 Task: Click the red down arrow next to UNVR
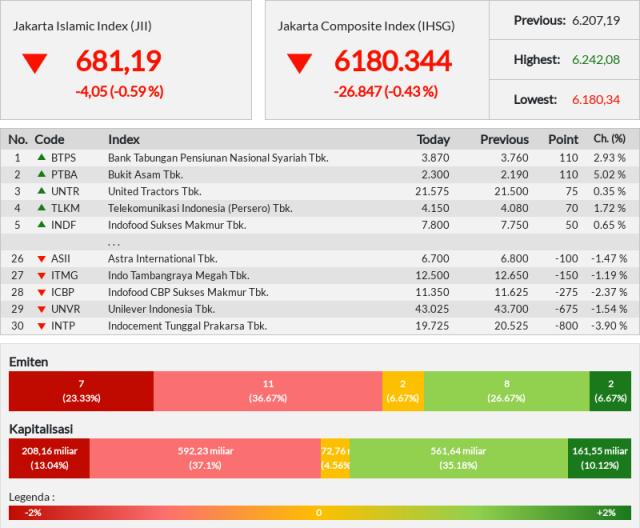point(41,309)
